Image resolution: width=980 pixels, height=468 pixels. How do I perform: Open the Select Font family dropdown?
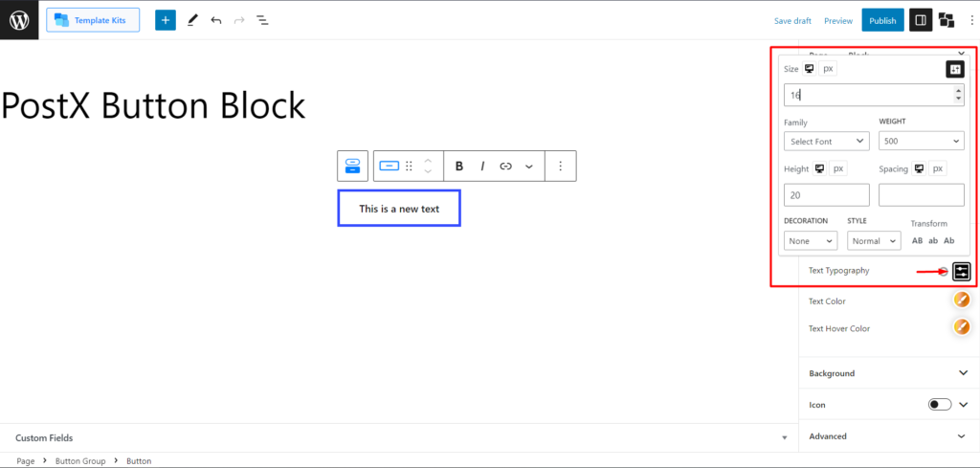pyautogui.click(x=826, y=142)
